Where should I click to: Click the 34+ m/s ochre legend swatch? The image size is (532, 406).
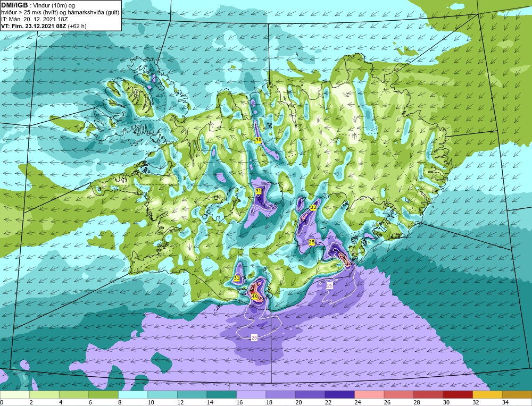tap(517, 395)
